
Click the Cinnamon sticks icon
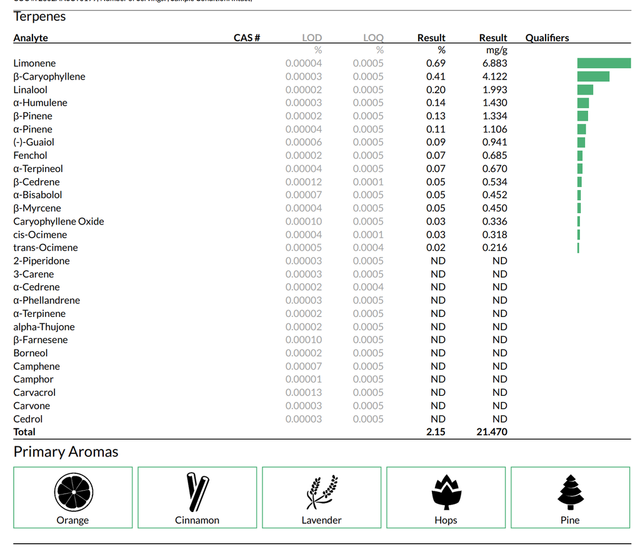pos(198,492)
